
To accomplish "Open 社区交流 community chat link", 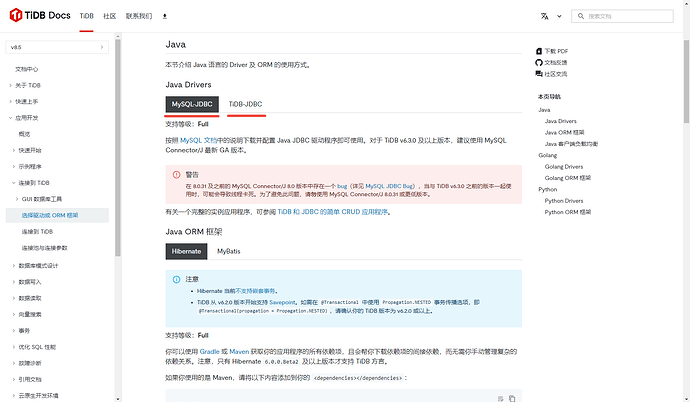I will pos(540,73).
